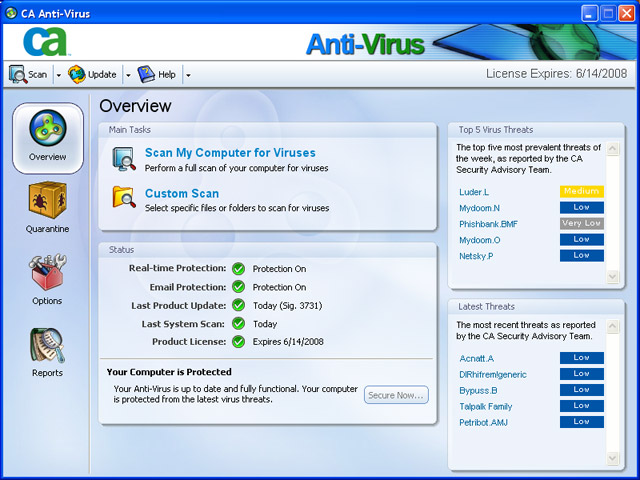The image size is (640, 480).
Task: Close the CA Anti-Virus window
Action: (627, 13)
